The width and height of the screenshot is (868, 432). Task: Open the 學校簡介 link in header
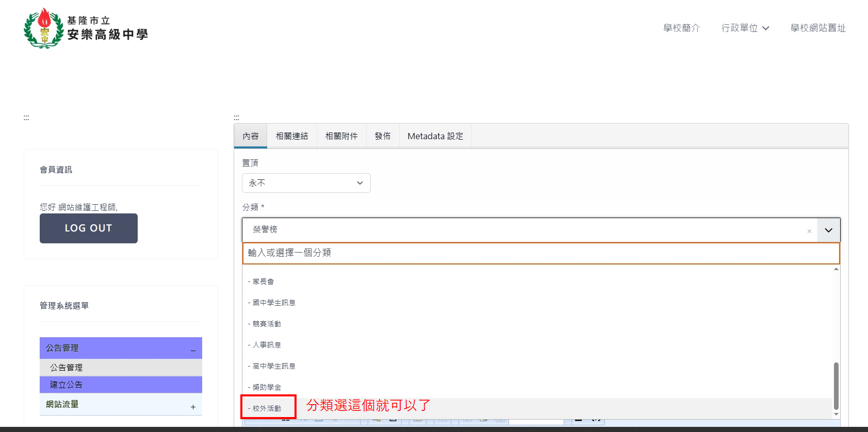click(x=681, y=28)
